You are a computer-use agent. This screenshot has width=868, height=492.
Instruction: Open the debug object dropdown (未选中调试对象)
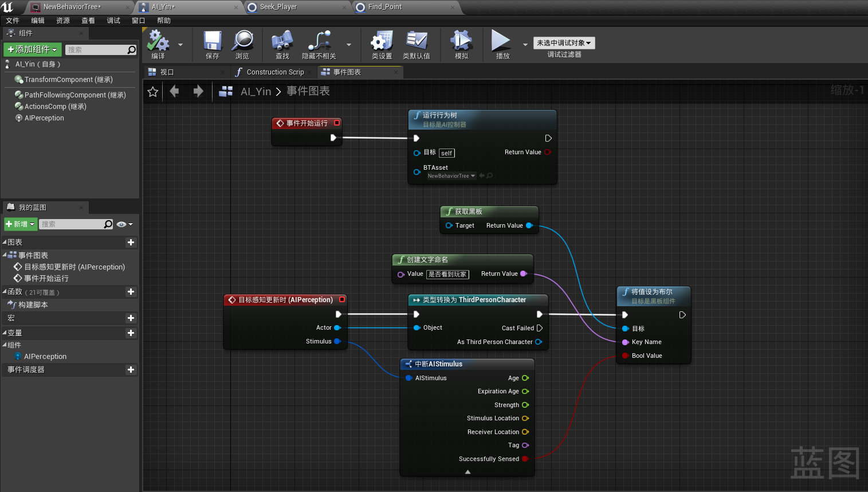coord(564,43)
